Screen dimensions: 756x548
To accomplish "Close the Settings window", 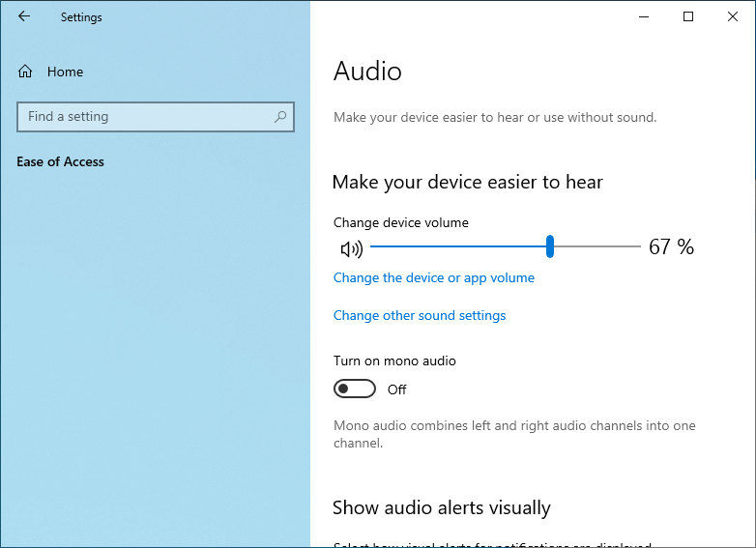I will pos(733,16).
